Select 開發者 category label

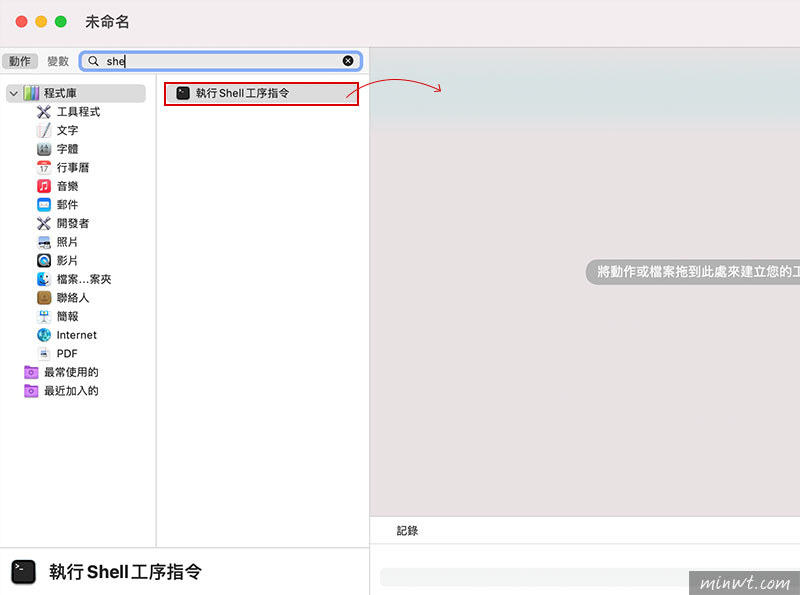[73, 223]
